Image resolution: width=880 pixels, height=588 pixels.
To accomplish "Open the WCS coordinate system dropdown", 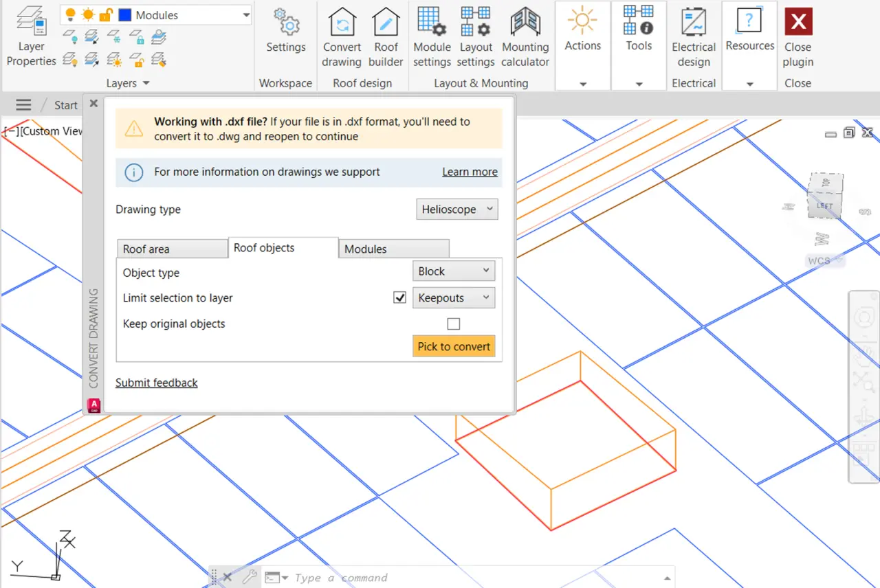I will [x=824, y=261].
